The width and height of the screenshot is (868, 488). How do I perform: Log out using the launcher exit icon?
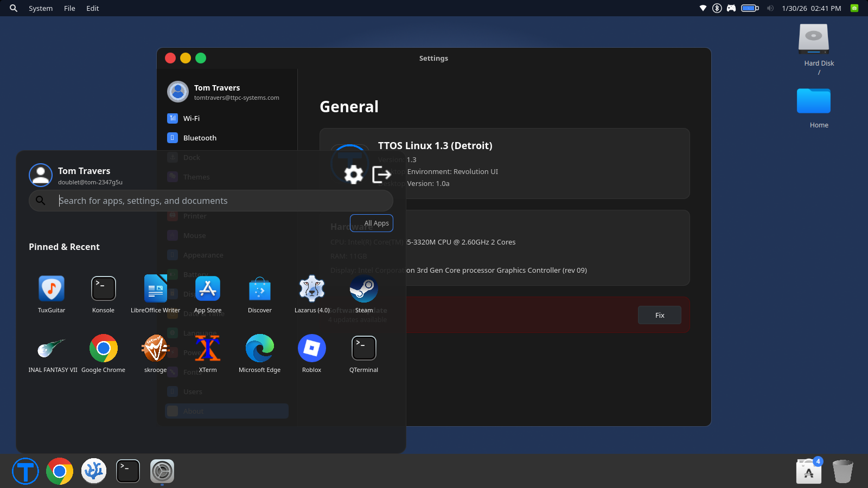382,175
